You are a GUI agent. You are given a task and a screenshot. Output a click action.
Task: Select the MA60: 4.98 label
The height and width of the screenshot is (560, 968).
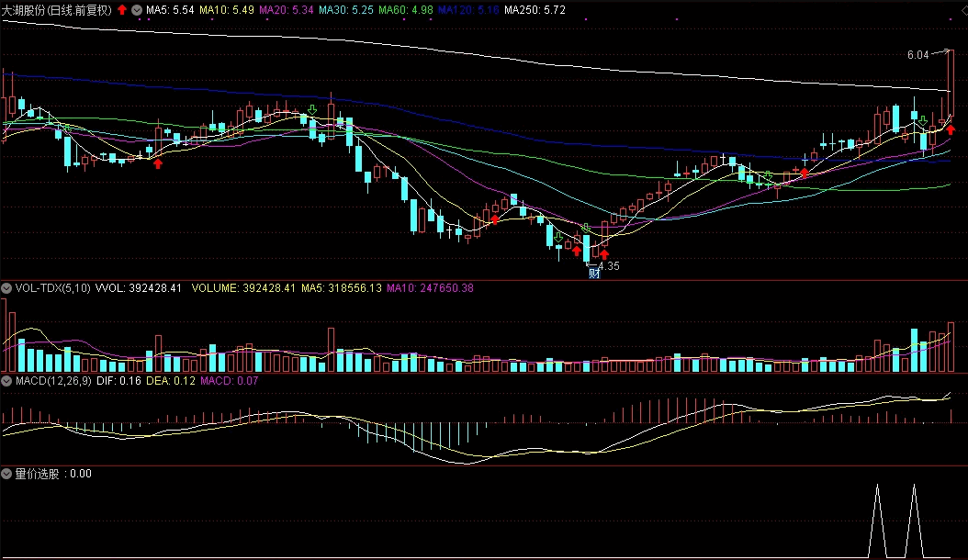(x=406, y=10)
